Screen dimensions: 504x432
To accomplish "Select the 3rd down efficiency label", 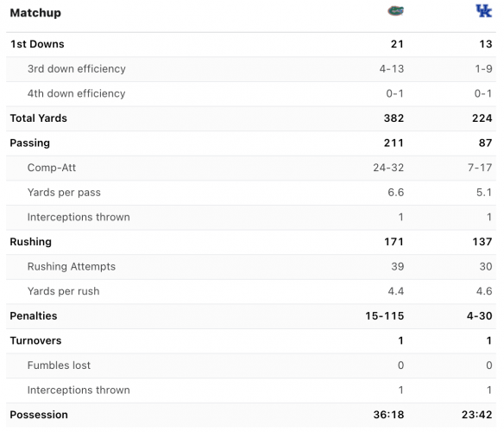I will point(77,69).
